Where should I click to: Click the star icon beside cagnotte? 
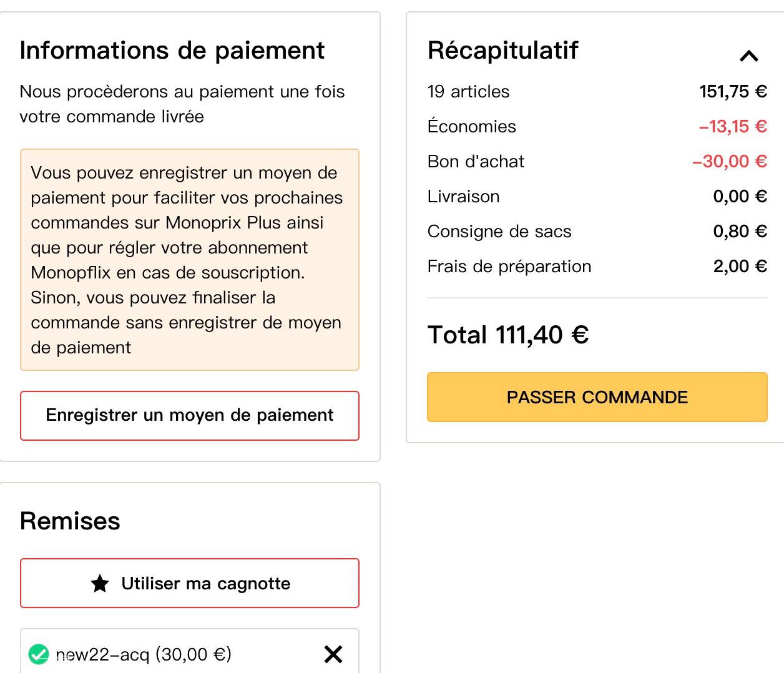(x=100, y=584)
